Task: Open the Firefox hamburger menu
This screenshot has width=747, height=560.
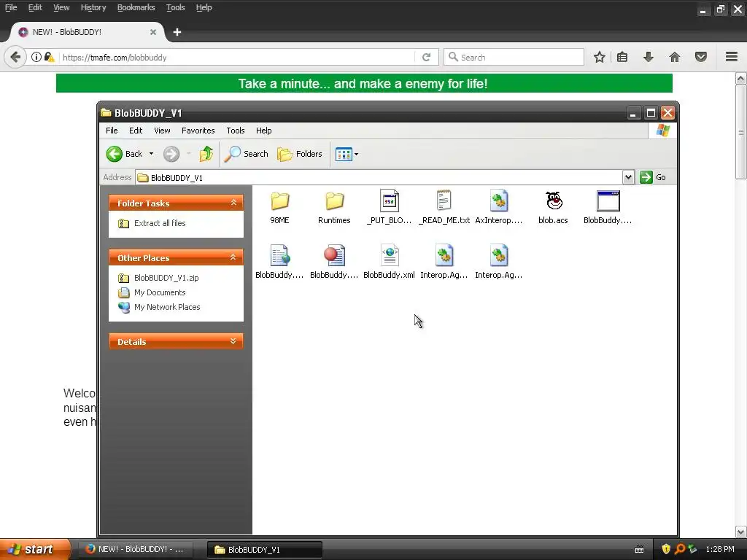Action: pyautogui.click(x=732, y=57)
